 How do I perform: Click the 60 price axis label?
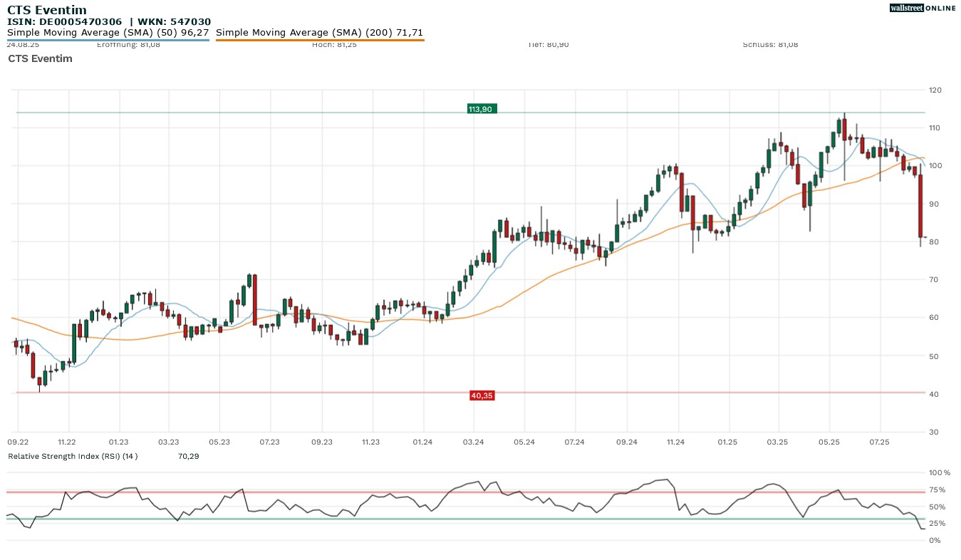point(933,318)
